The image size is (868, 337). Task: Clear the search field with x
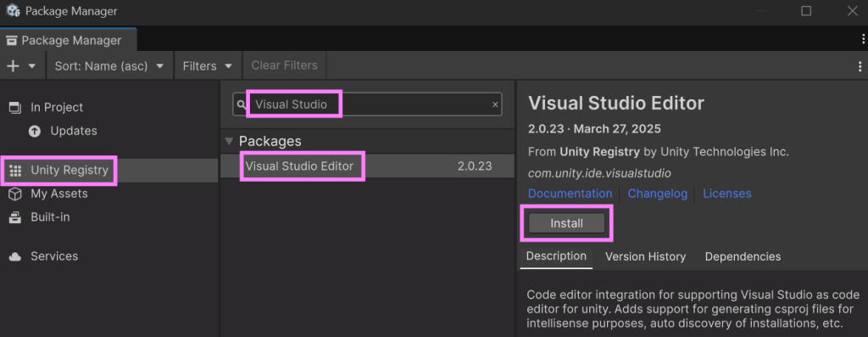(x=495, y=104)
